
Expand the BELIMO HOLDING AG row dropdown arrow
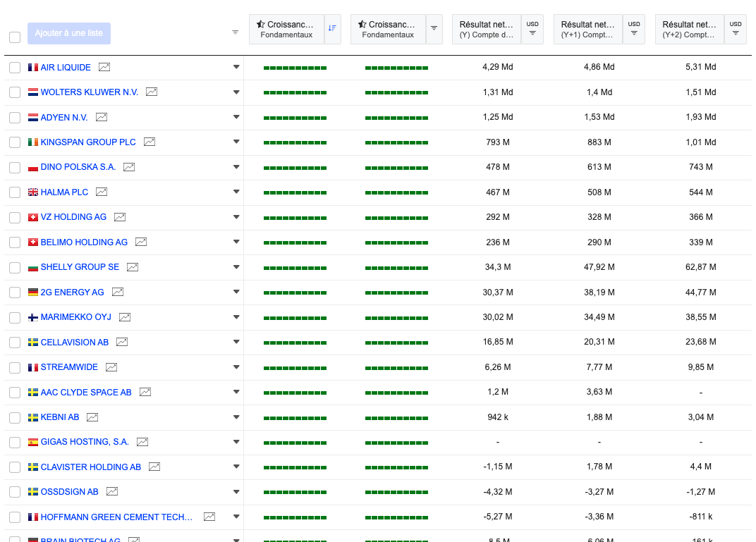pos(236,242)
